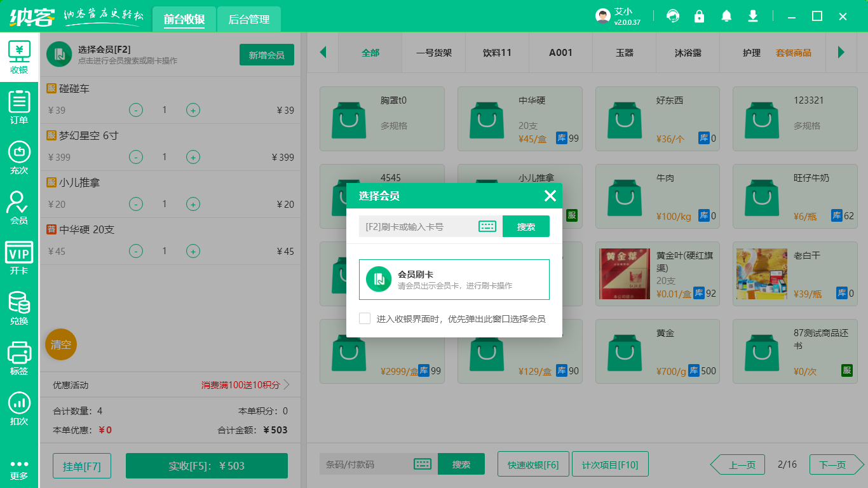The image size is (868, 488).
Task: Select the 沐浴露 category tab
Action: click(688, 53)
